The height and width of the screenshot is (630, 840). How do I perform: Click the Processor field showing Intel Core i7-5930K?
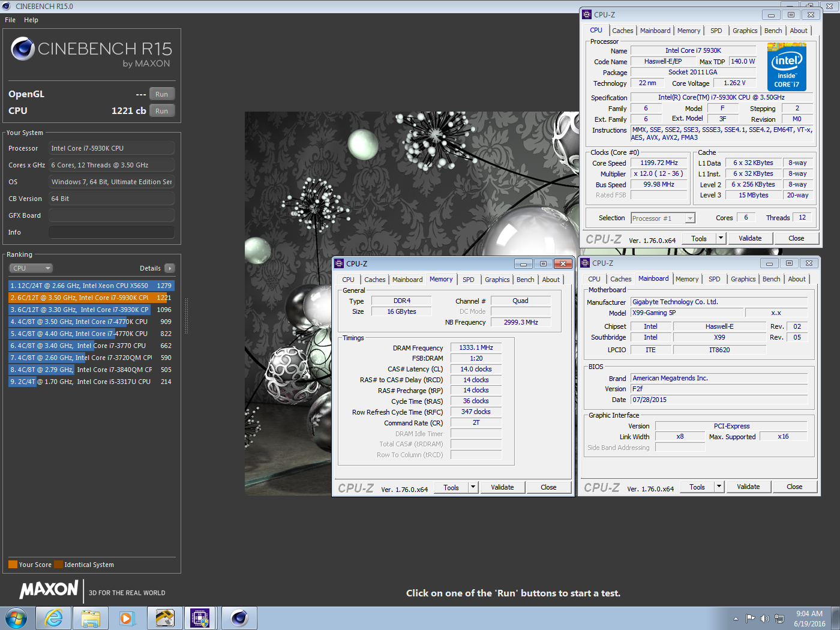click(112, 148)
